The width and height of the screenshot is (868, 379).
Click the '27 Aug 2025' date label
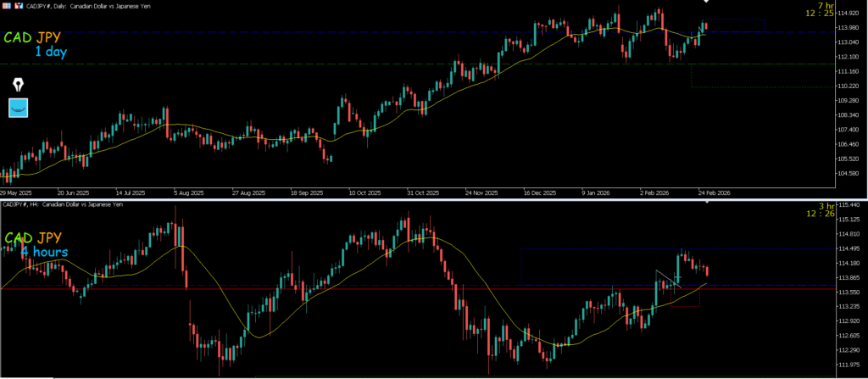(x=248, y=193)
